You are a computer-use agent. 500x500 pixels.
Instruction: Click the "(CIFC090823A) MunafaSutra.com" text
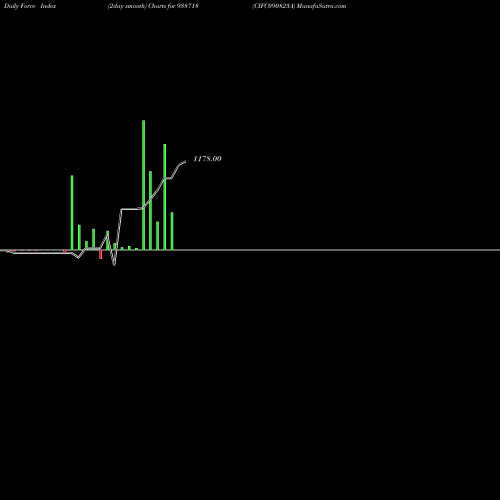click(299, 6)
